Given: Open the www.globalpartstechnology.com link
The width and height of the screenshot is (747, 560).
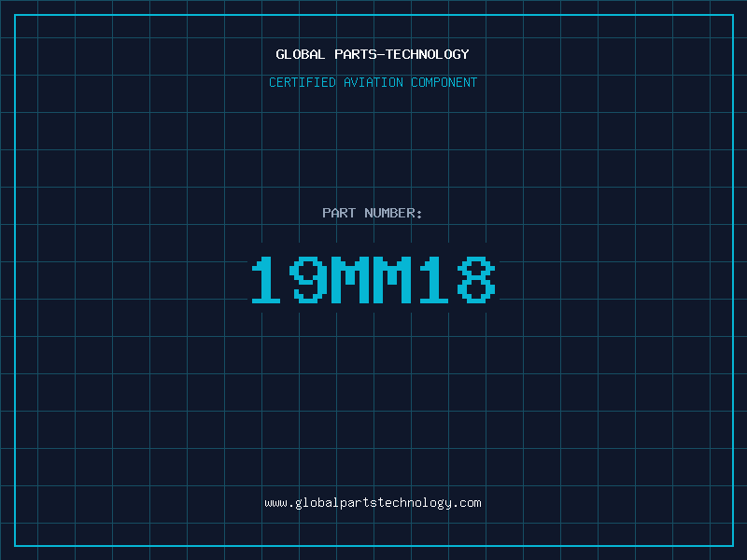Looking at the screenshot, I should [x=373, y=503].
